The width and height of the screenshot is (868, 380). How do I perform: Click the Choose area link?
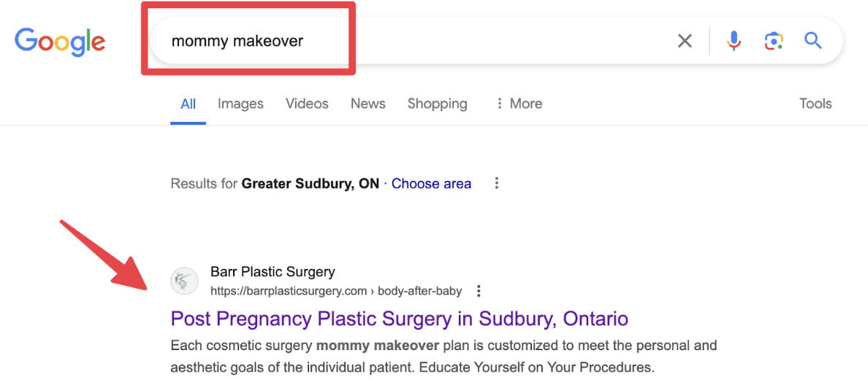[431, 183]
